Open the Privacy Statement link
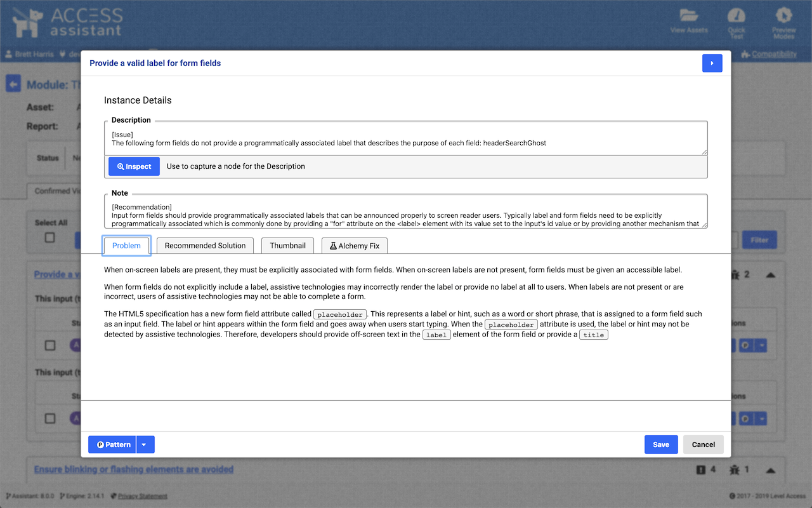Image resolution: width=812 pixels, height=508 pixels. click(x=143, y=496)
